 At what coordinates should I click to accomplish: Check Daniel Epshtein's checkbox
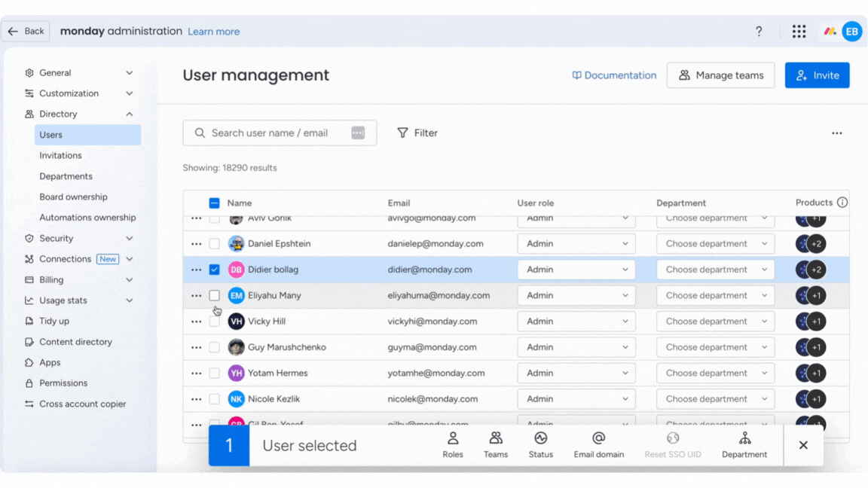point(214,243)
